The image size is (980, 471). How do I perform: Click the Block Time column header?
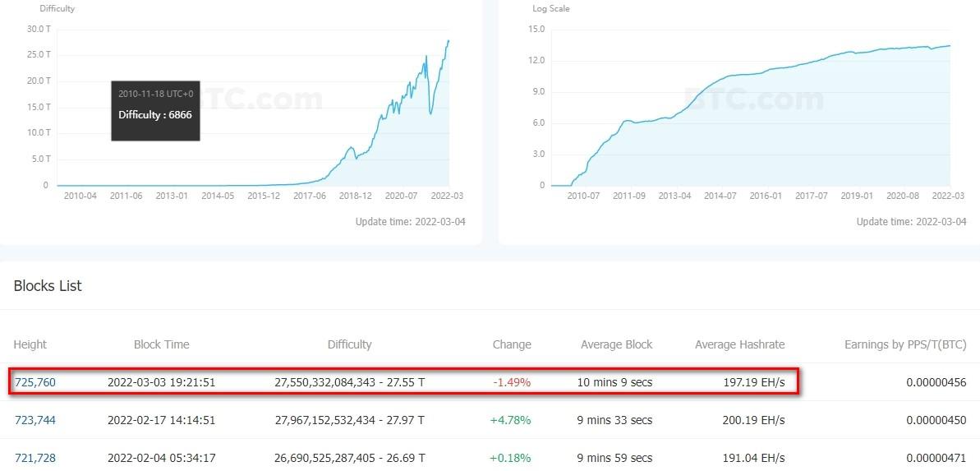[161, 344]
